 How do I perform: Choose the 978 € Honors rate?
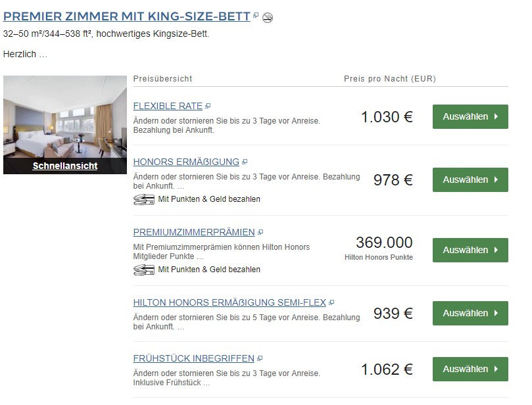pyautogui.click(x=470, y=179)
